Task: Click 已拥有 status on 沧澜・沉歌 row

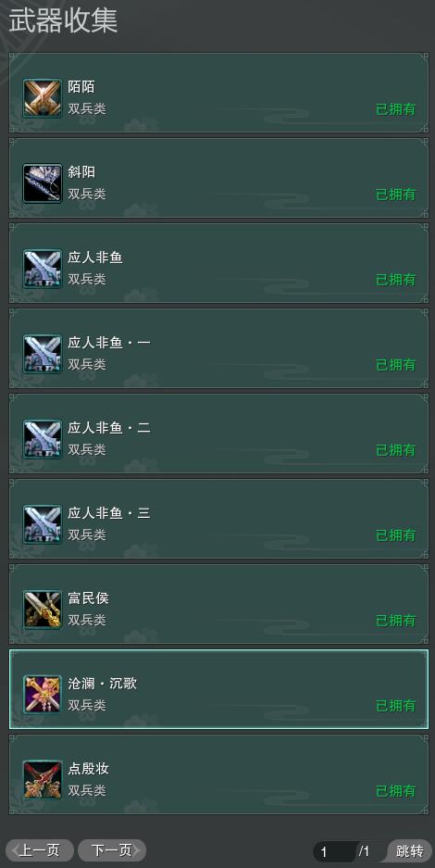Action: 396,706
